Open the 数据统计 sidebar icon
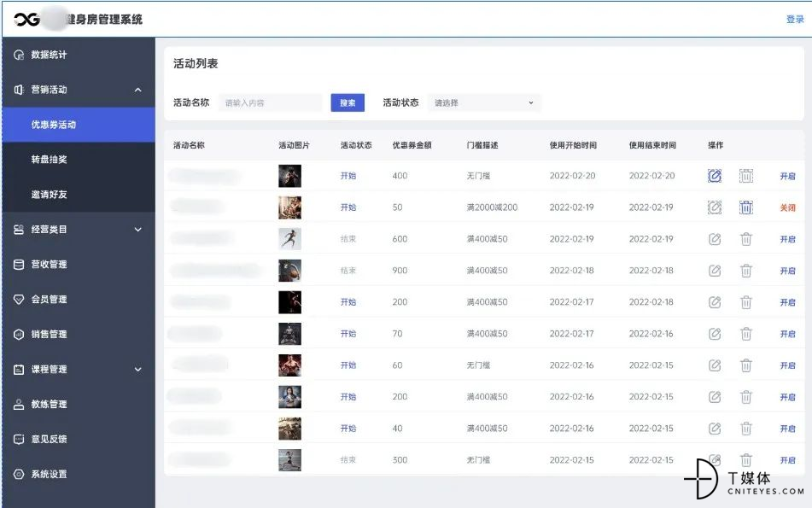The image size is (812, 508). [x=19, y=55]
